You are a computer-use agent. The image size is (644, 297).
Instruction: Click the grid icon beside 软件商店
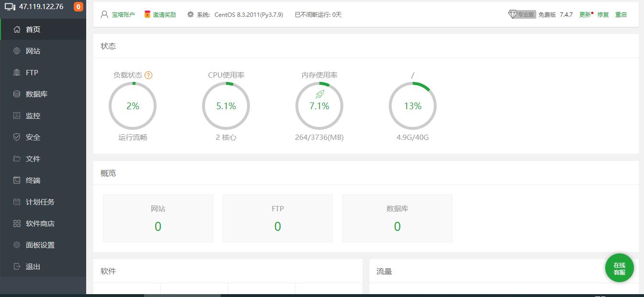click(17, 223)
